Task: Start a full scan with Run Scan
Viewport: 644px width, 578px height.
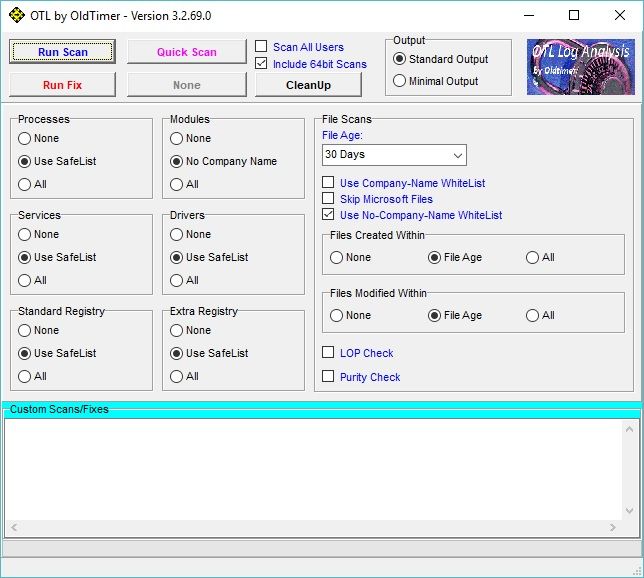Action: [x=62, y=52]
